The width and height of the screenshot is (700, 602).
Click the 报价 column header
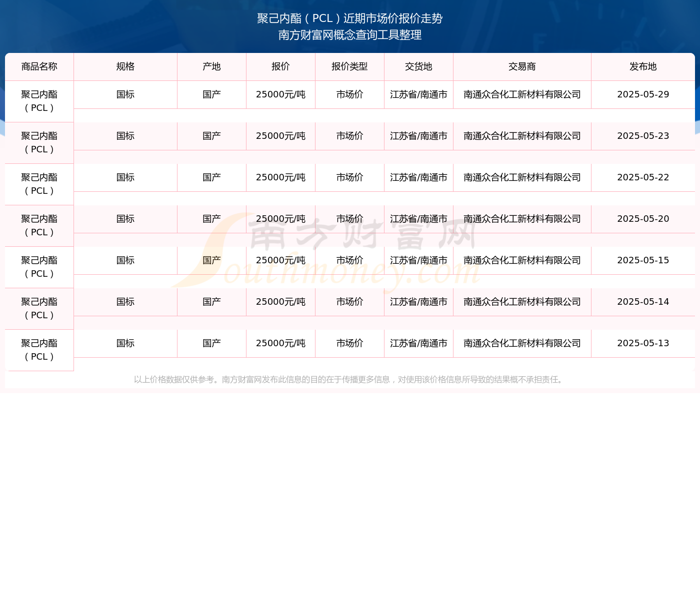pos(280,66)
